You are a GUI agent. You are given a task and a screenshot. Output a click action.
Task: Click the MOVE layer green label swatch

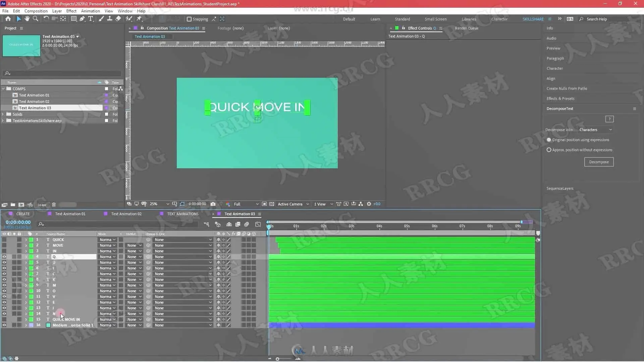[x=31, y=245]
